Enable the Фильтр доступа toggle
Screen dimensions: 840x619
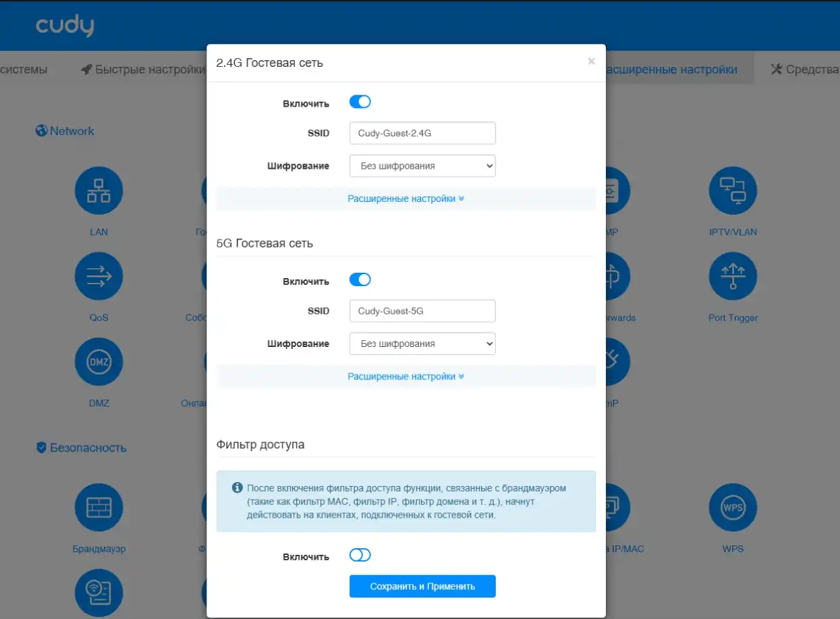tap(360, 555)
